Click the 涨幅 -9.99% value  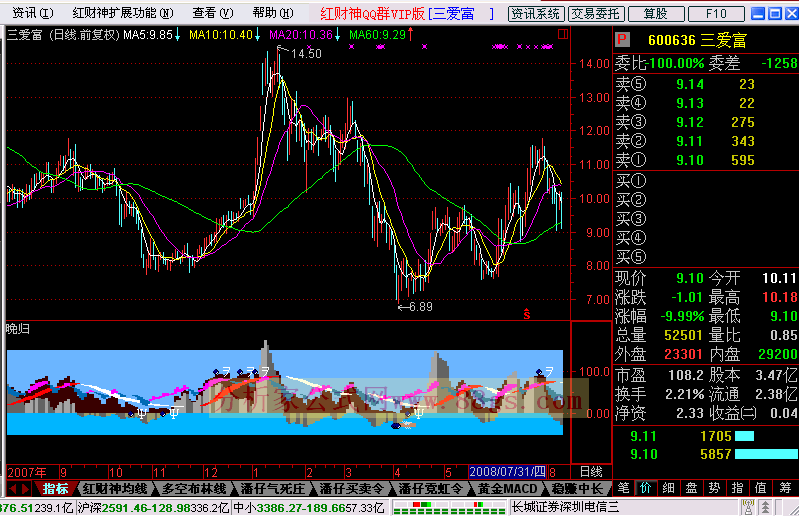(682, 316)
